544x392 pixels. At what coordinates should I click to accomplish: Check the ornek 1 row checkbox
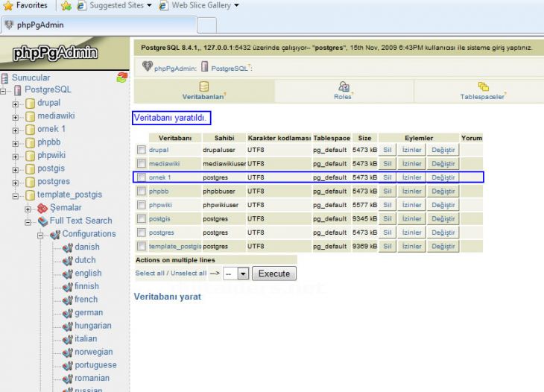[141, 177]
